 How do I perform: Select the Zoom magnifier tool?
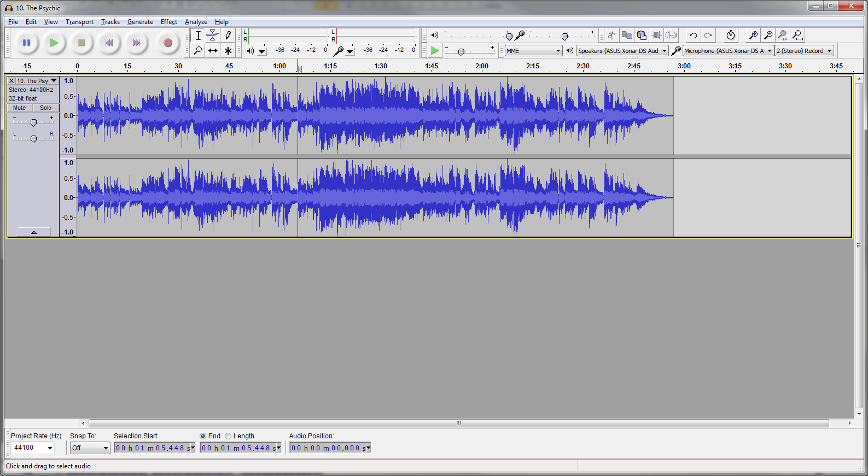[198, 50]
